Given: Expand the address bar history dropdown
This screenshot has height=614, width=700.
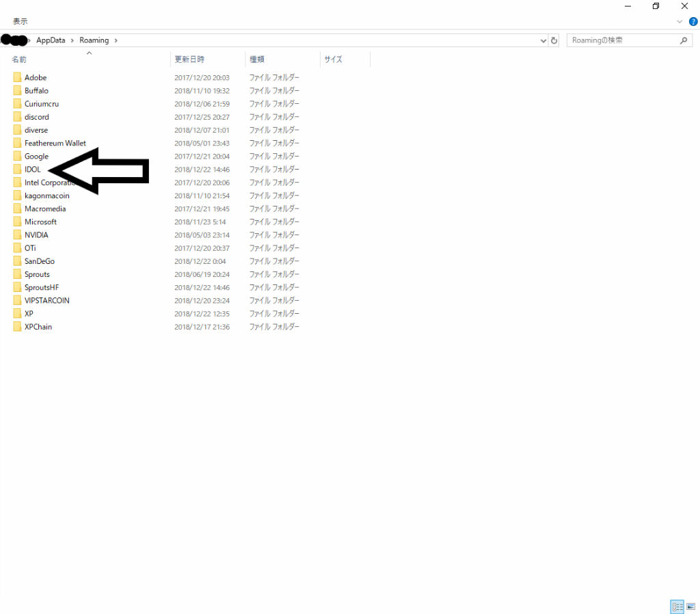Looking at the screenshot, I should [543, 40].
